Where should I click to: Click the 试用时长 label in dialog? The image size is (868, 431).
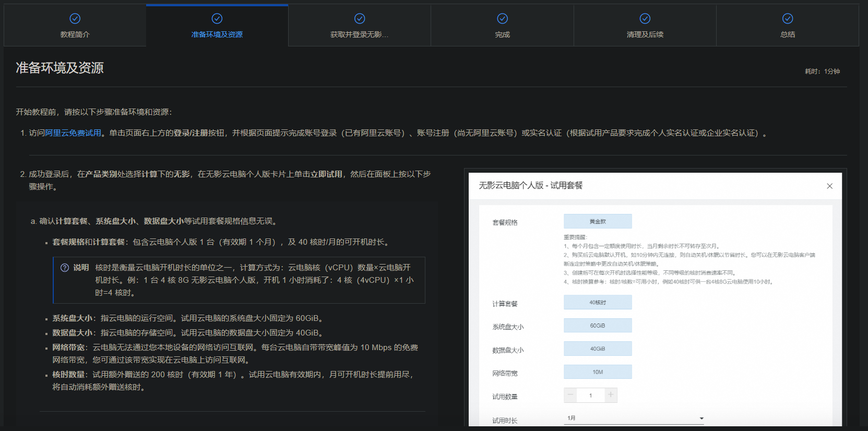tap(505, 421)
